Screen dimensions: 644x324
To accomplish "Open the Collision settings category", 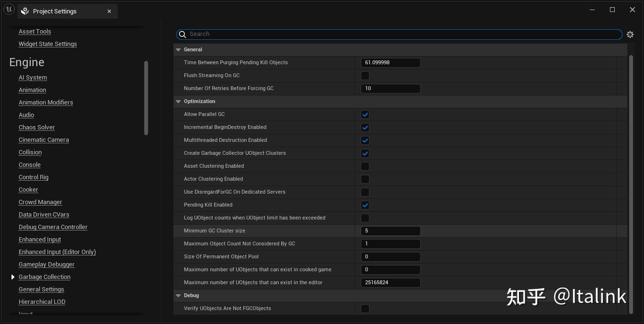I will tap(30, 152).
